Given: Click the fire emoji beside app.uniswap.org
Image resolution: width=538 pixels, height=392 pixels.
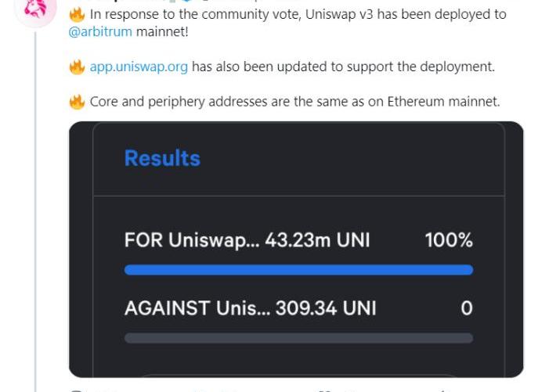Looking at the screenshot, I should pyautogui.click(x=77, y=67).
